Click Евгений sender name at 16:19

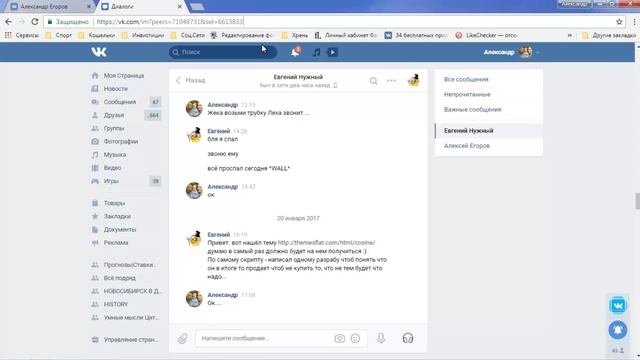coord(219,235)
